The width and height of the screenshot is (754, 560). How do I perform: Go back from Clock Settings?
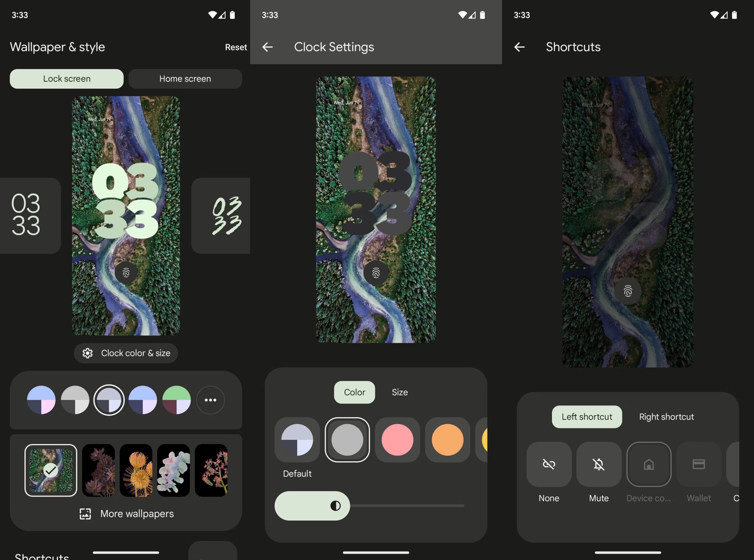[x=267, y=47]
